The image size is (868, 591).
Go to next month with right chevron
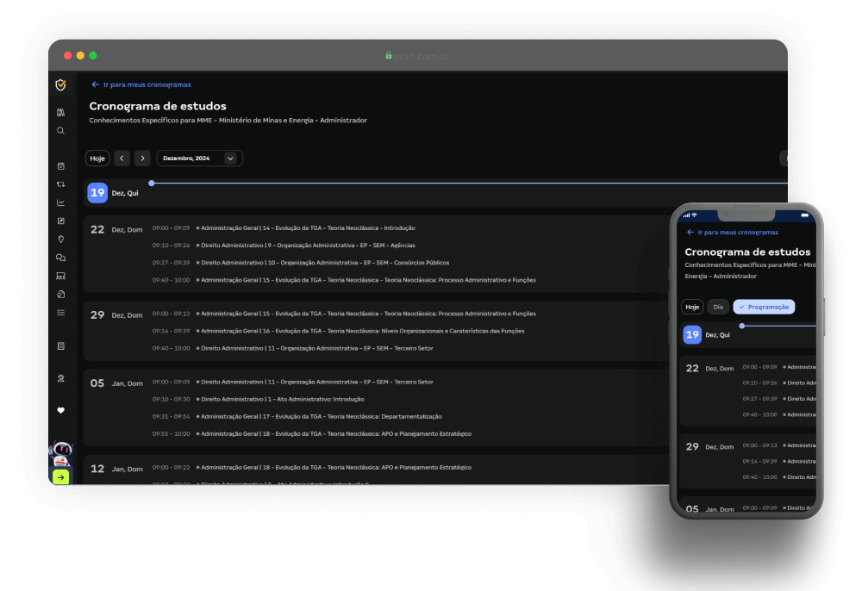coord(142,159)
